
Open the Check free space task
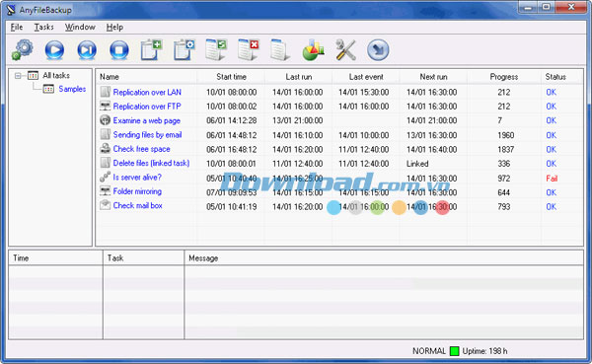click(x=141, y=149)
